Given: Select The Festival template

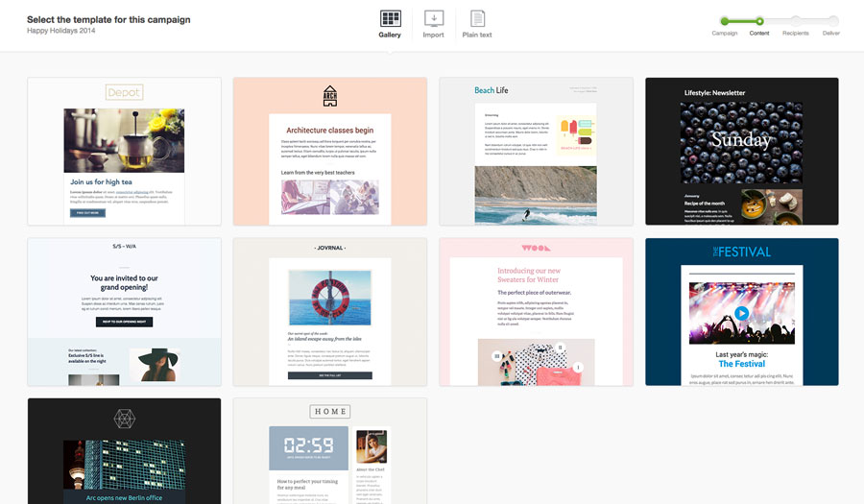Looking at the screenshot, I should [x=742, y=312].
